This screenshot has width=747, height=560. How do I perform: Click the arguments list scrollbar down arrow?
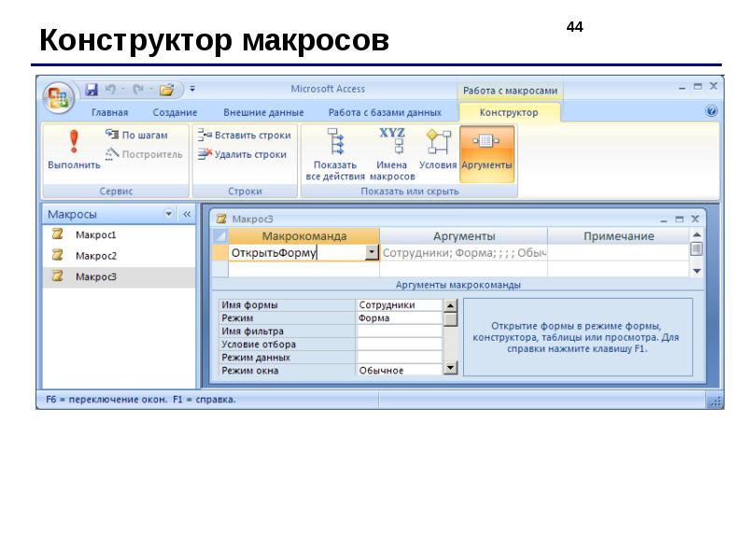click(450, 368)
